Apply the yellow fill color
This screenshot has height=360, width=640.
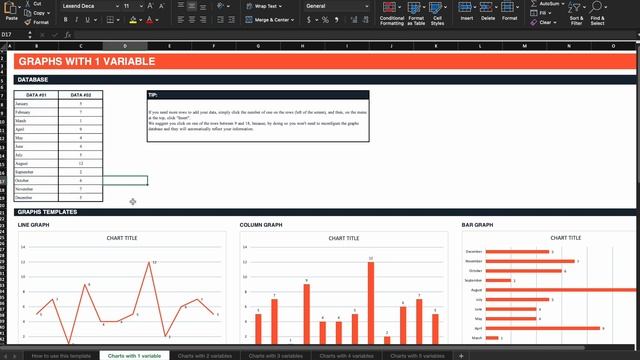[133, 20]
